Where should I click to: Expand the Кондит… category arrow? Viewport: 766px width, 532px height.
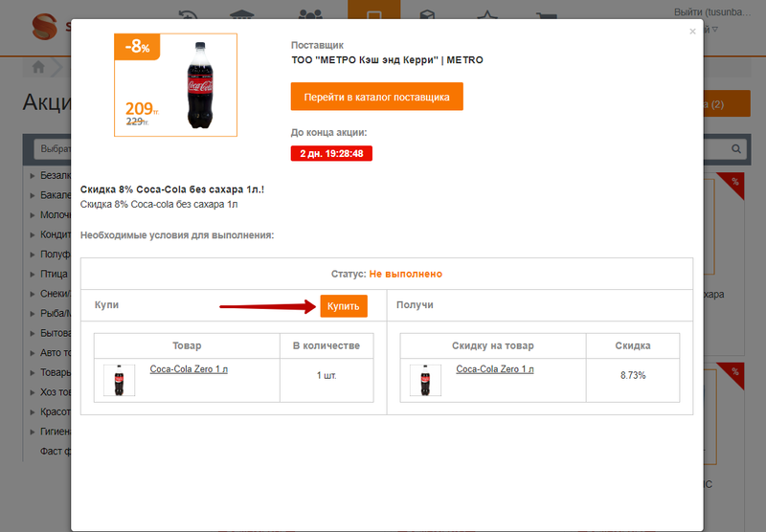coord(33,234)
